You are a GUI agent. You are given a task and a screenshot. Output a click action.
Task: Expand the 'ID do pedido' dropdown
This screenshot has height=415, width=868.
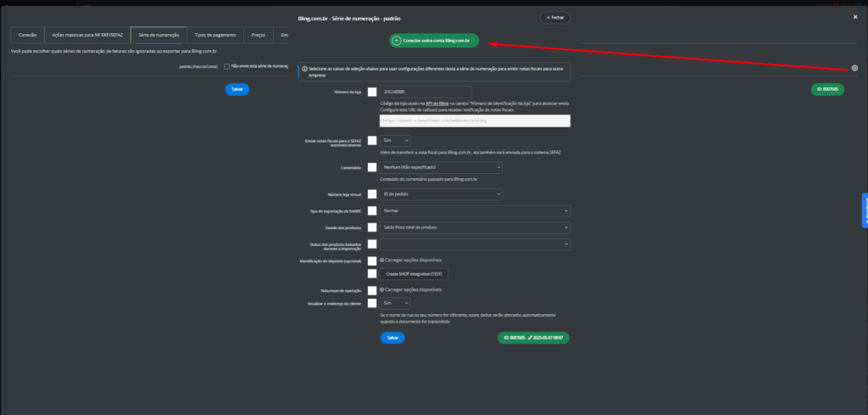point(441,194)
